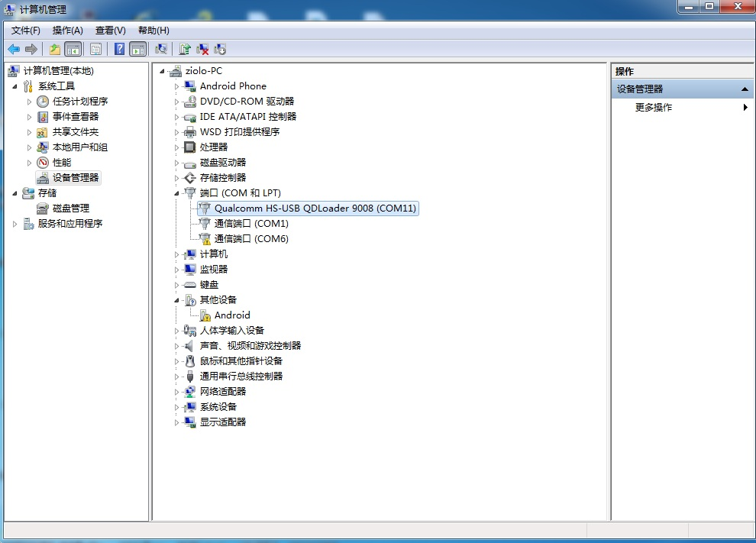
Task: Collapse 设备管理器 section in actions pane
Action: pyautogui.click(x=745, y=89)
